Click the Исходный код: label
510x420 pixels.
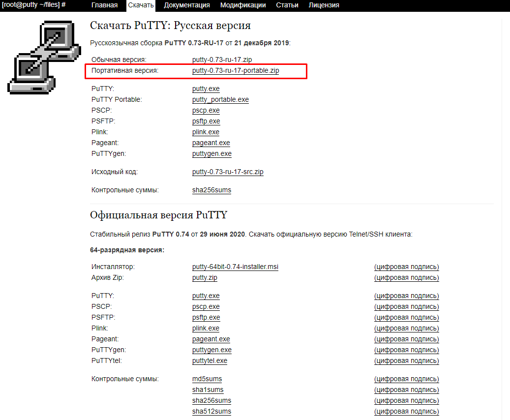click(x=115, y=172)
